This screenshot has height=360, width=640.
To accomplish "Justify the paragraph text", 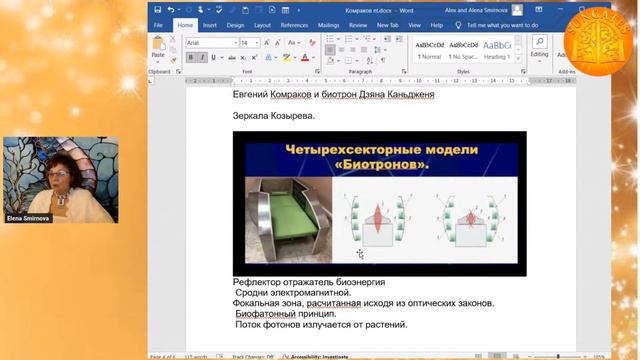I will 364,50.
